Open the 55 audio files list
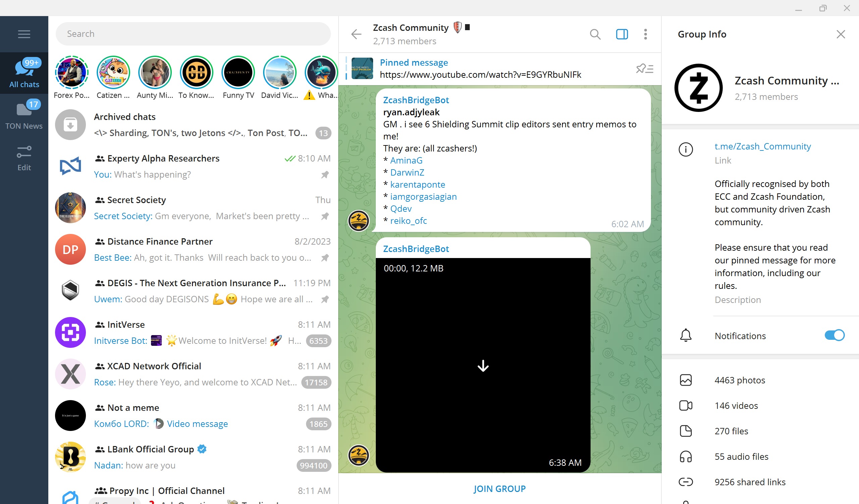This screenshot has width=859, height=504. [x=741, y=456]
